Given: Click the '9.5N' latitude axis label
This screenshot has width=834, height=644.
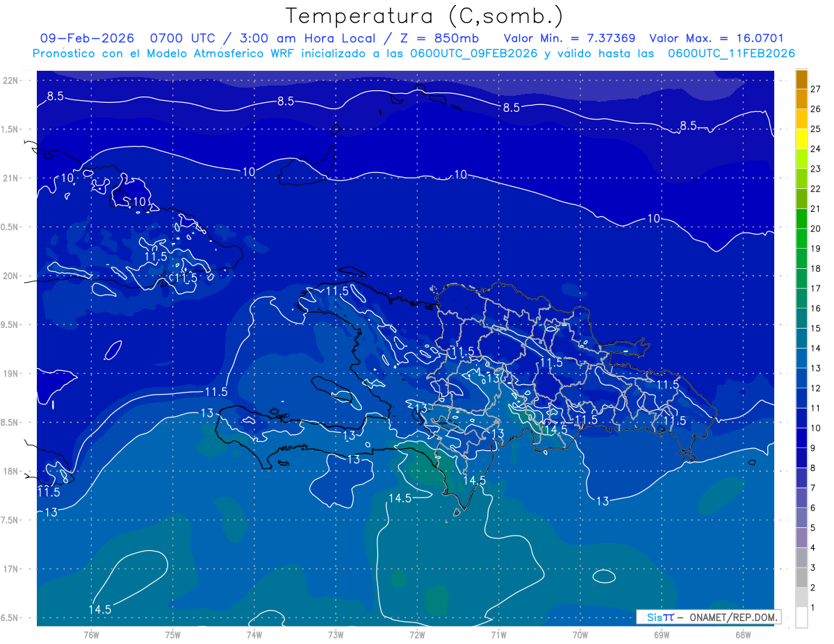Looking at the screenshot, I should (x=10, y=324).
